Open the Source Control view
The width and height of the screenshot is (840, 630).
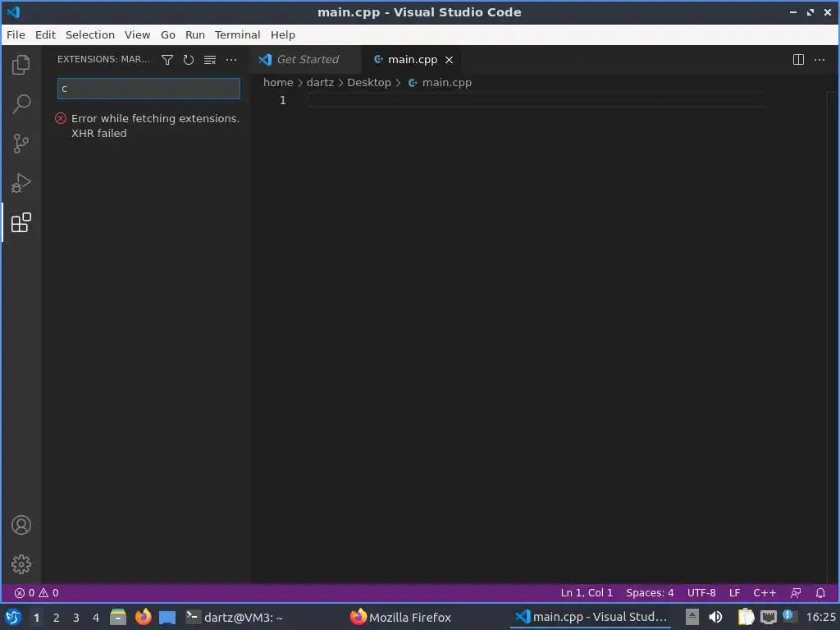coord(21,143)
